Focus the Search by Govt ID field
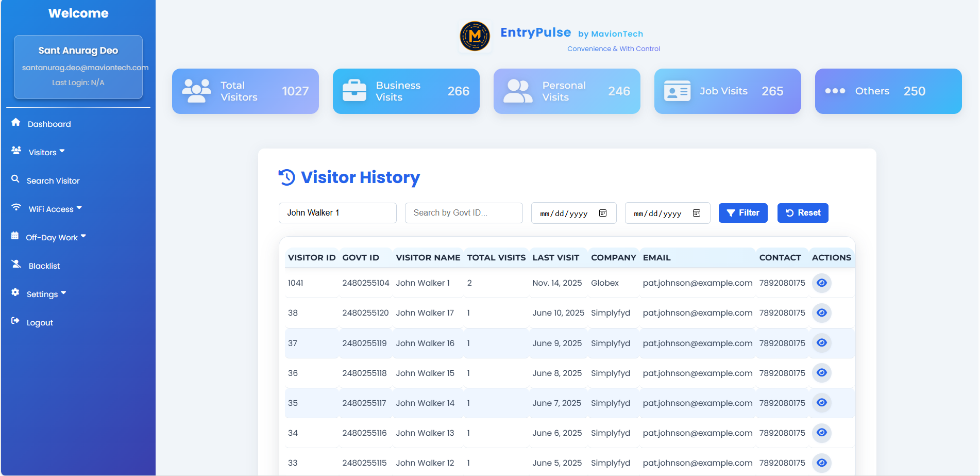Screen dimensions: 980x476 point(464,213)
